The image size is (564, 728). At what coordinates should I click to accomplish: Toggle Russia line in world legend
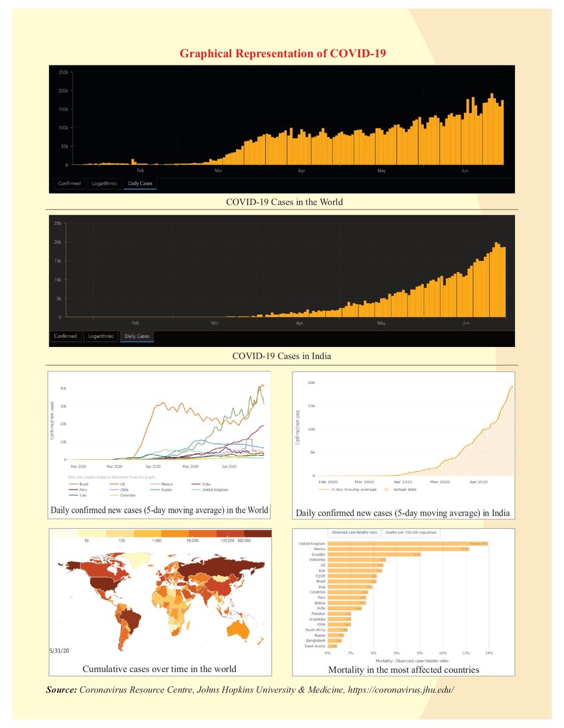(161, 490)
